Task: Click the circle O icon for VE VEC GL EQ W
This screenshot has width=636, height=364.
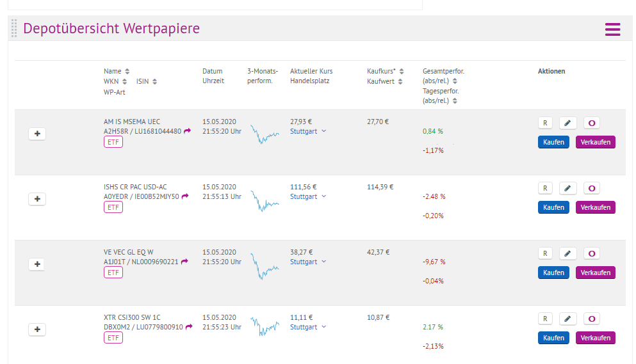Action: (592, 253)
